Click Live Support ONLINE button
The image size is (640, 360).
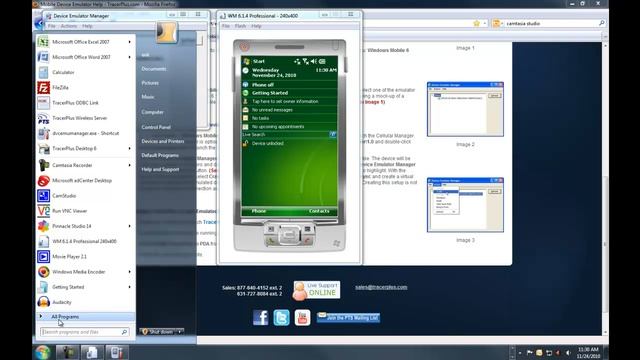coord(317,291)
